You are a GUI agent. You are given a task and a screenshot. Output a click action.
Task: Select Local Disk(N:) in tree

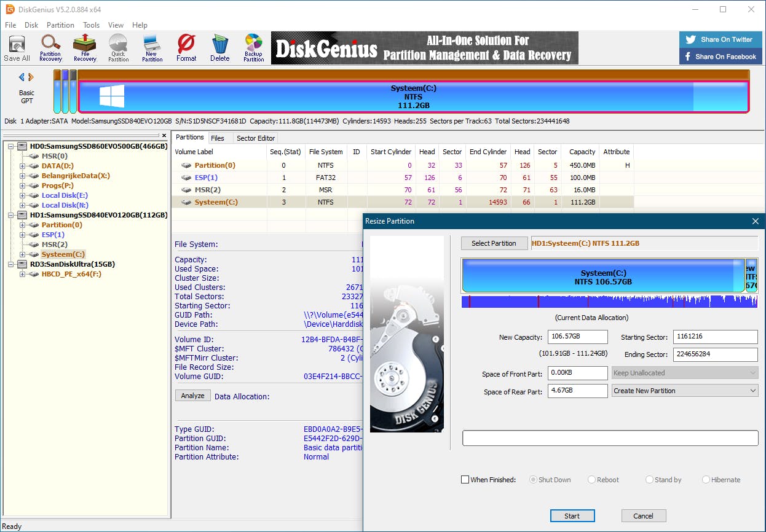click(65, 205)
